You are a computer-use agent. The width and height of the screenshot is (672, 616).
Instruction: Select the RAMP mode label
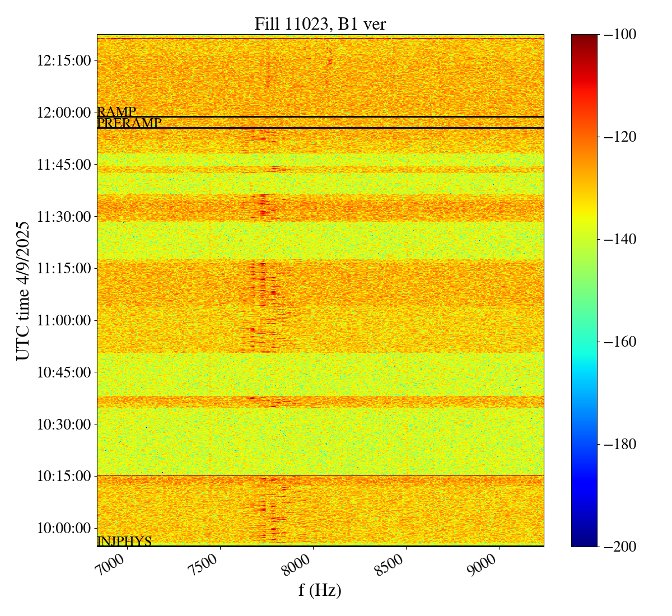pos(116,112)
